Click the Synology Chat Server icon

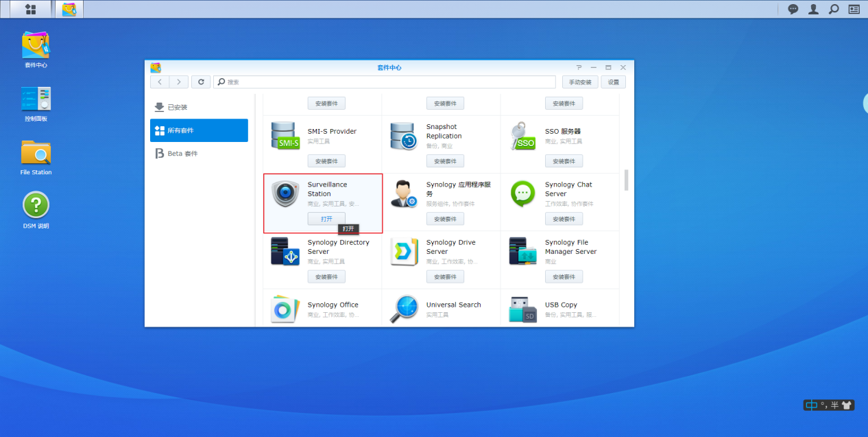(522, 194)
